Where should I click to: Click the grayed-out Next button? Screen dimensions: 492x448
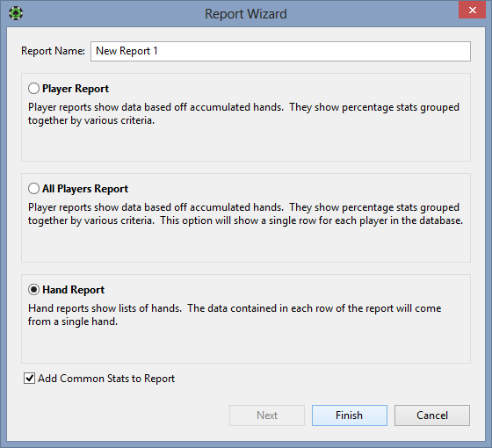coord(267,415)
